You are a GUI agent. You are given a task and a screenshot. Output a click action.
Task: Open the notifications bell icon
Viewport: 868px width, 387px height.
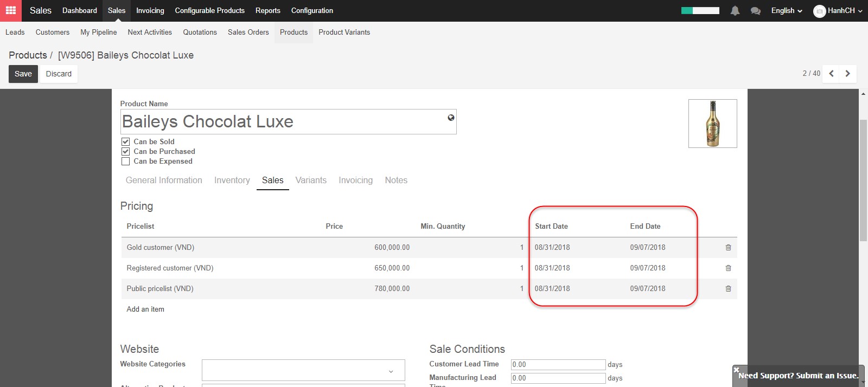735,11
